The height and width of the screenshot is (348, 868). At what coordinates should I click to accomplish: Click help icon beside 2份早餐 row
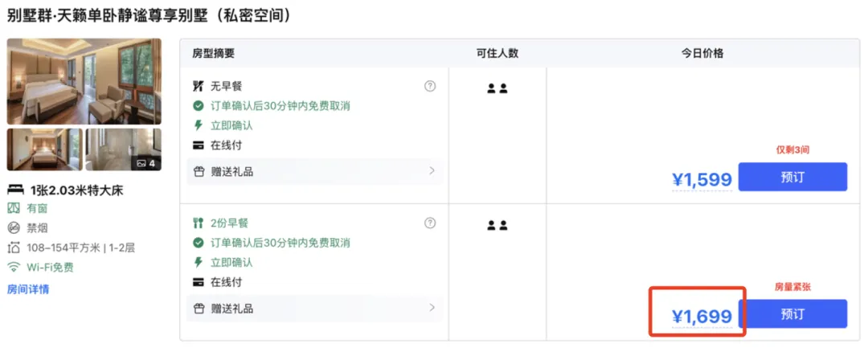tap(430, 223)
